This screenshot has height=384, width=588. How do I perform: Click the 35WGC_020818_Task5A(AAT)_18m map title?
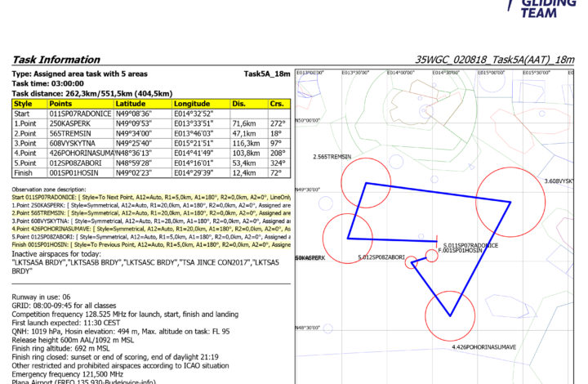tap(495, 60)
